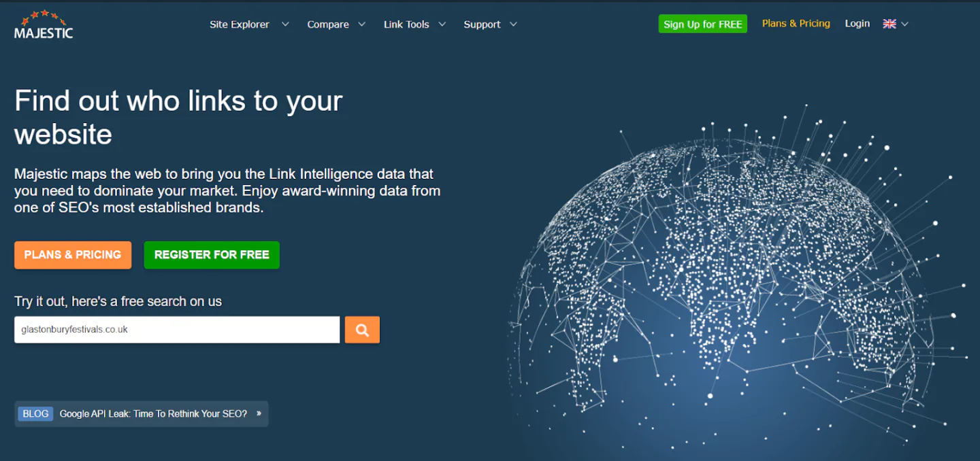The height and width of the screenshot is (461, 980).
Task: Click 'Try it out, here's a free search' text
Action: pyautogui.click(x=118, y=301)
